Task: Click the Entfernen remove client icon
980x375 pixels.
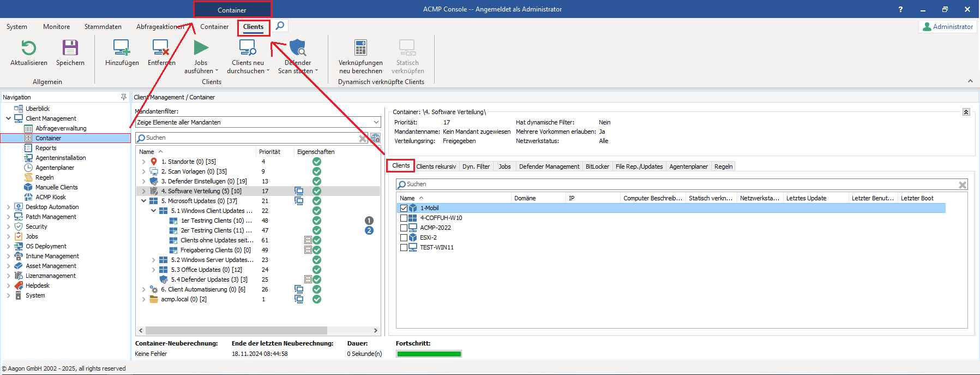Action: click(x=161, y=49)
